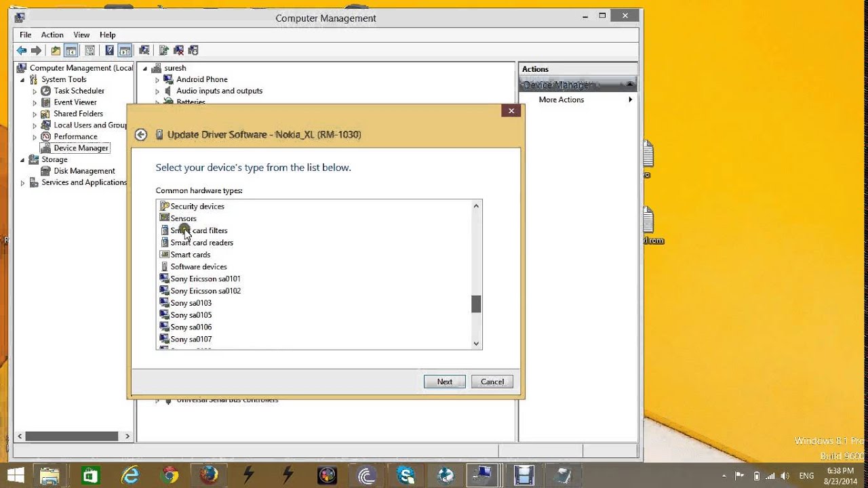Toggle Show/Hide Action Pane toolbar icon

(x=125, y=50)
